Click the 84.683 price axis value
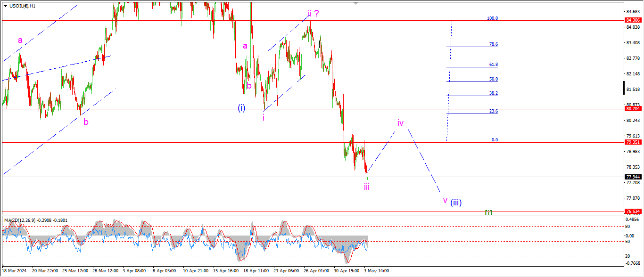Screen dimensions: 644x277 [634, 11]
